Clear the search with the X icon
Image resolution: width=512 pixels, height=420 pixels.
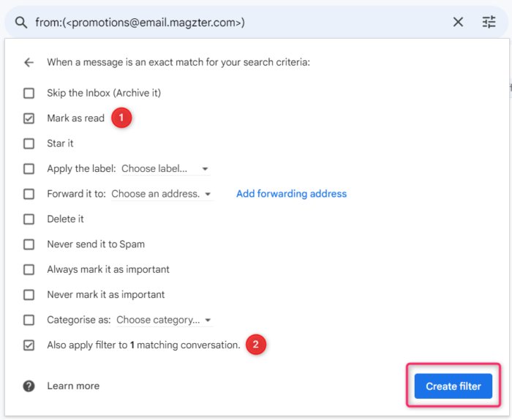pyautogui.click(x=458, y=22)
